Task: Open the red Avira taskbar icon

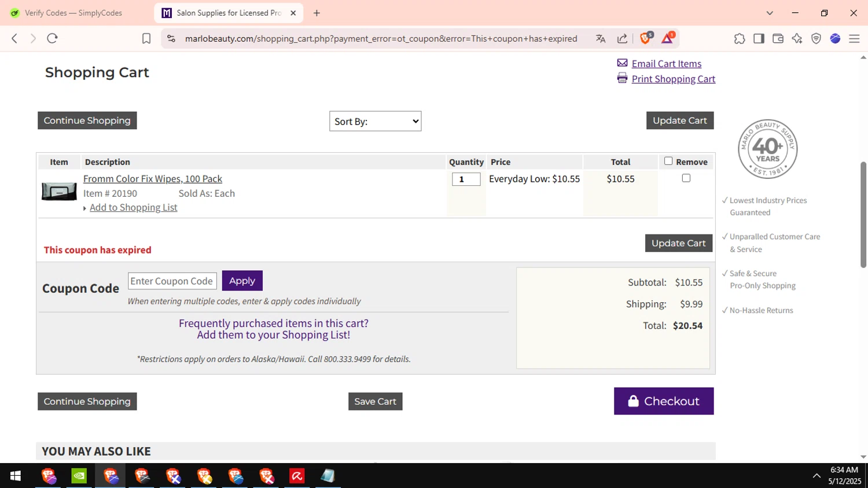Action: (297, 476)
